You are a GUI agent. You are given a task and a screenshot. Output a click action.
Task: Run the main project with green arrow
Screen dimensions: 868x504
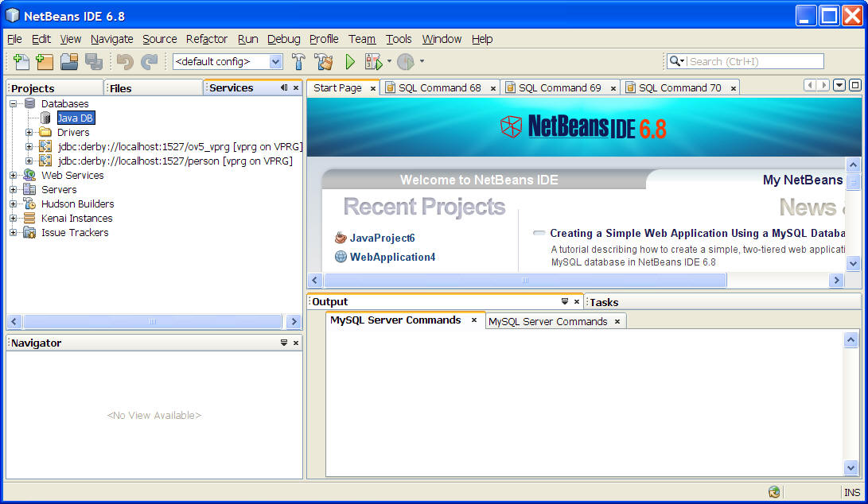point(350,61)
